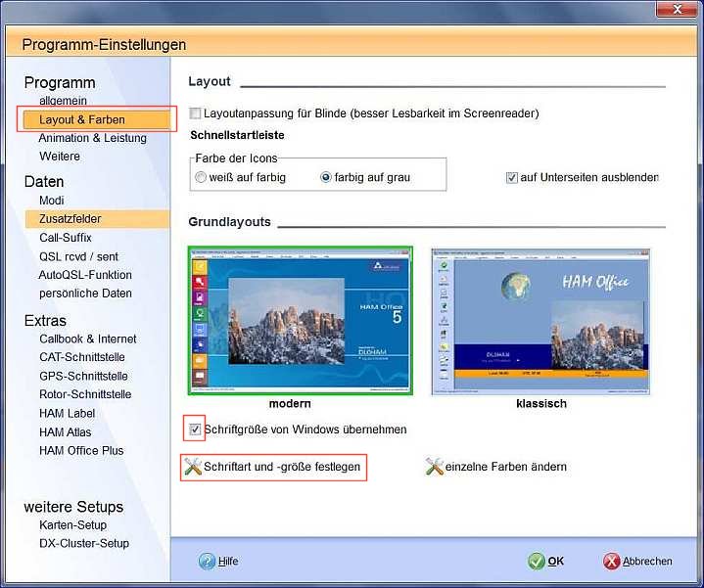Confirm with the green OK checkmark icon
This screenshot has height=588, width=704.
(537, 561)
